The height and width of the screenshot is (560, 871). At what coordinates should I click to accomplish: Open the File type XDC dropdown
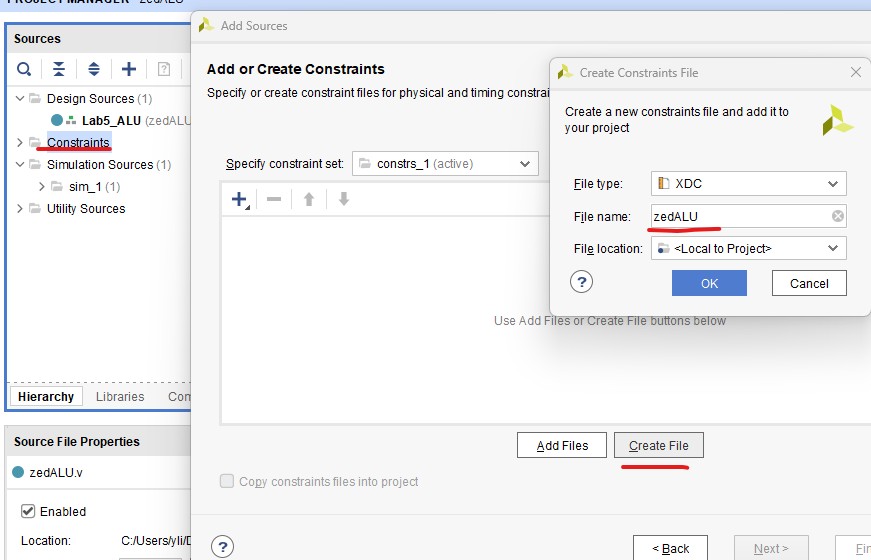tap(748, 184)
